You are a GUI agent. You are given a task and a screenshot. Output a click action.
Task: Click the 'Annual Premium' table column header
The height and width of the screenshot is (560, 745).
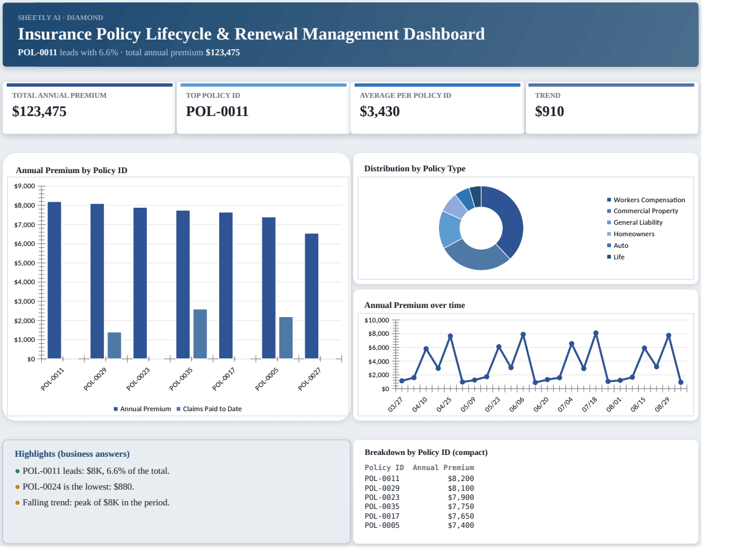pyautogui.click(x=443, y=468)
